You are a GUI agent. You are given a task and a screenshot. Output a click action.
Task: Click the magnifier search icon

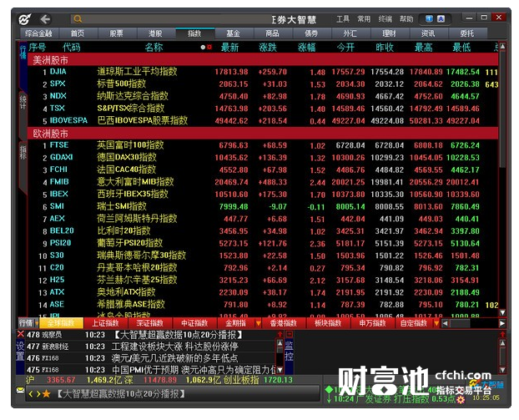(78, 19)
